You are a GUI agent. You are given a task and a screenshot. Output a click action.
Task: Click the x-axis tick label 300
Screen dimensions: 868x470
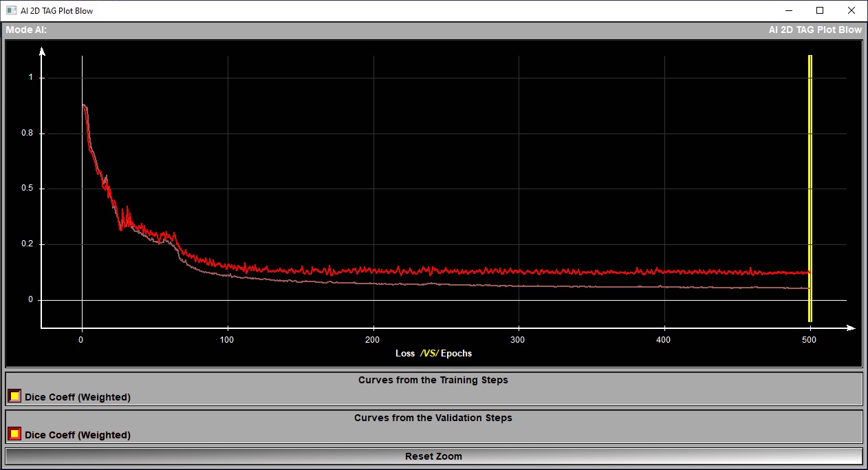[x=519, y=340]
